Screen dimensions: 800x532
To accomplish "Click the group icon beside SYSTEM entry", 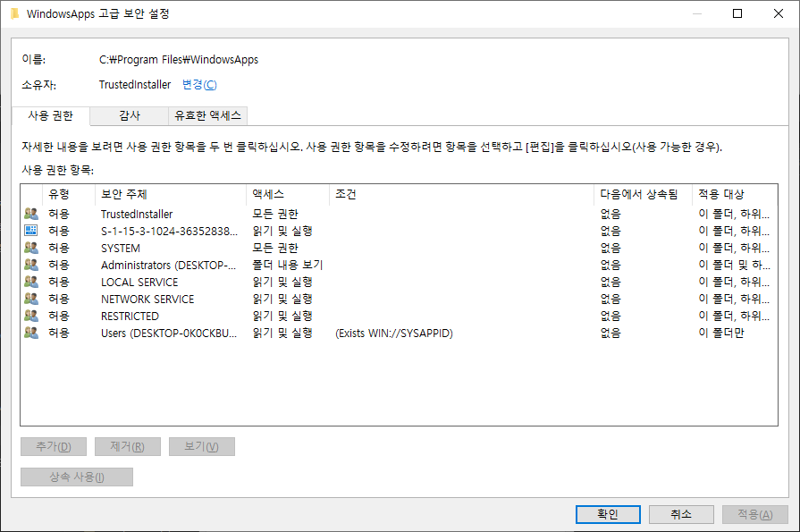I will pyautogui.click(x=31, y=248).
